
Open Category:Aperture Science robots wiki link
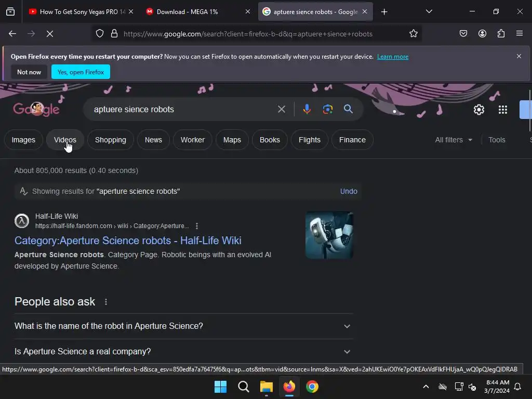click(x=128, y=241)
